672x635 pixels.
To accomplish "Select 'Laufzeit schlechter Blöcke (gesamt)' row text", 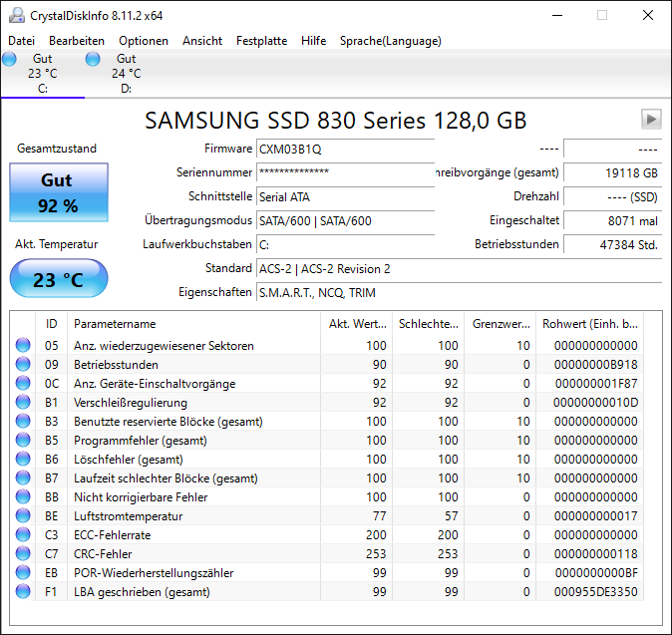I will pos(166,478).
